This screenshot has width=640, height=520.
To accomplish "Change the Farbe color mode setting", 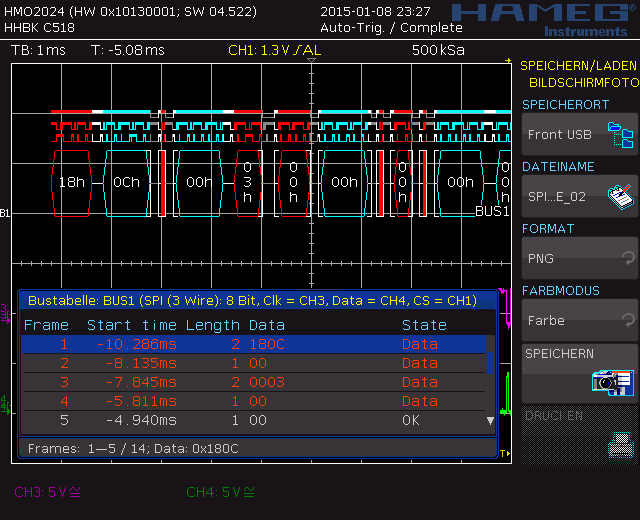I will tap(580, 320).
